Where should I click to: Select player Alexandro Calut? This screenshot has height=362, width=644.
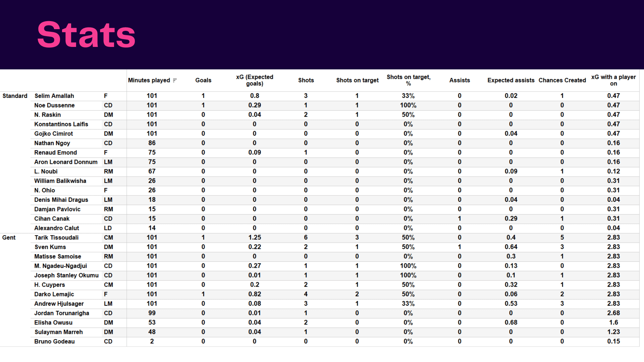pos(56,228)
